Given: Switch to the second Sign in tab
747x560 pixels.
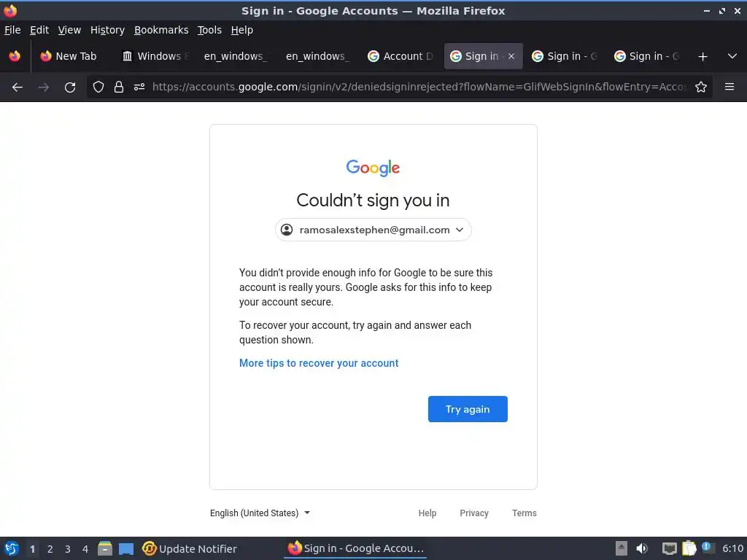Looking at the screenshot, I should click(x=565, y=56).
